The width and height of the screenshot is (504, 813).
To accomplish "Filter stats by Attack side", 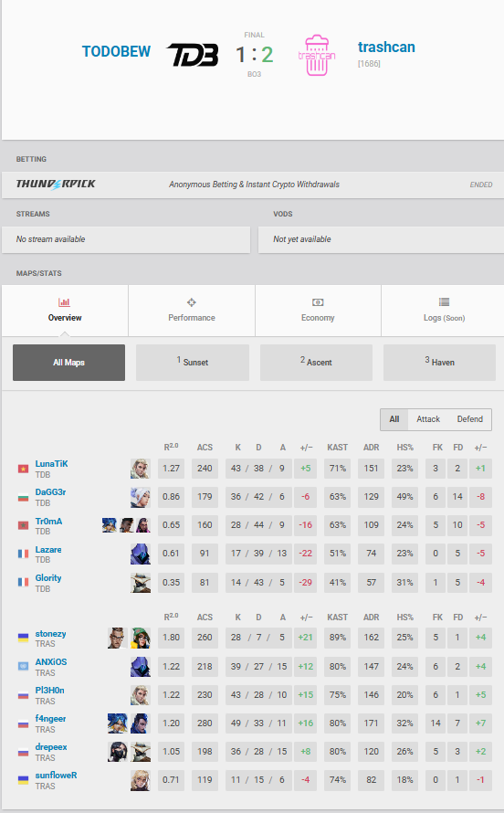I will [428, 419].
